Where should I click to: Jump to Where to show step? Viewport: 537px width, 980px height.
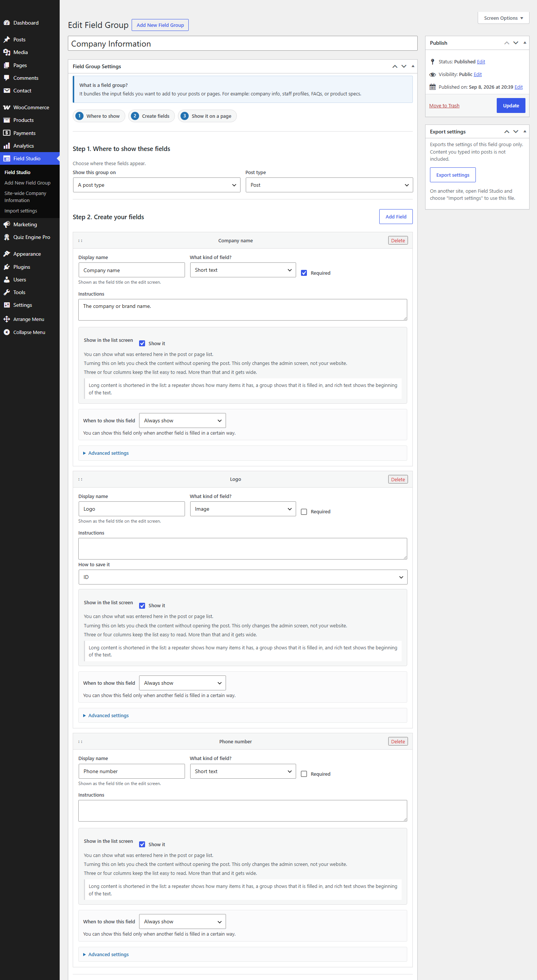point(99,116)
